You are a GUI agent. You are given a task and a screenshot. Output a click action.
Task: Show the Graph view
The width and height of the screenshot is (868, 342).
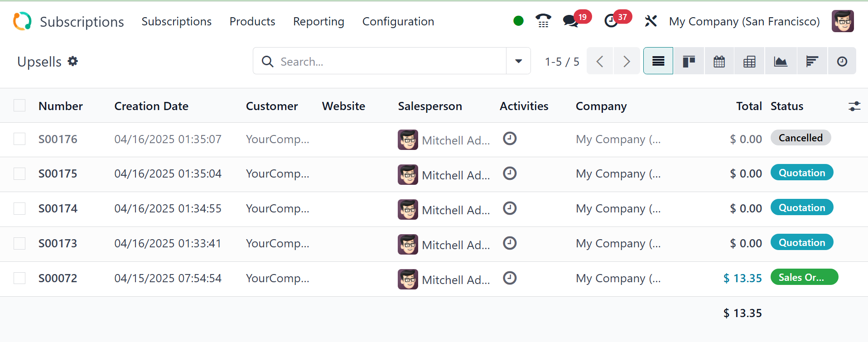point(780,61)
